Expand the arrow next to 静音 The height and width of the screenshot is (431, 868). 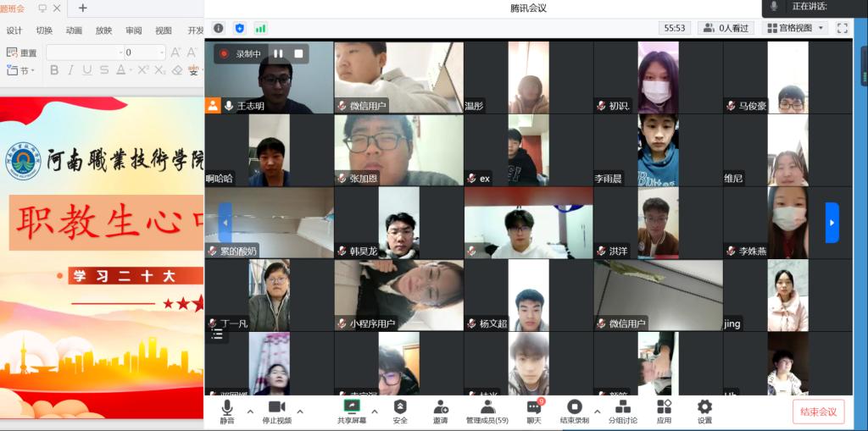pos(250,412)
